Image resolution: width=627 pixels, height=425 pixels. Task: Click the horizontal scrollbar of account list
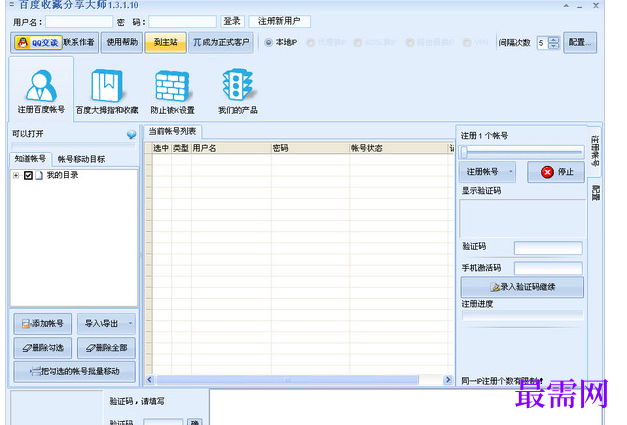[x=299, y=379]
